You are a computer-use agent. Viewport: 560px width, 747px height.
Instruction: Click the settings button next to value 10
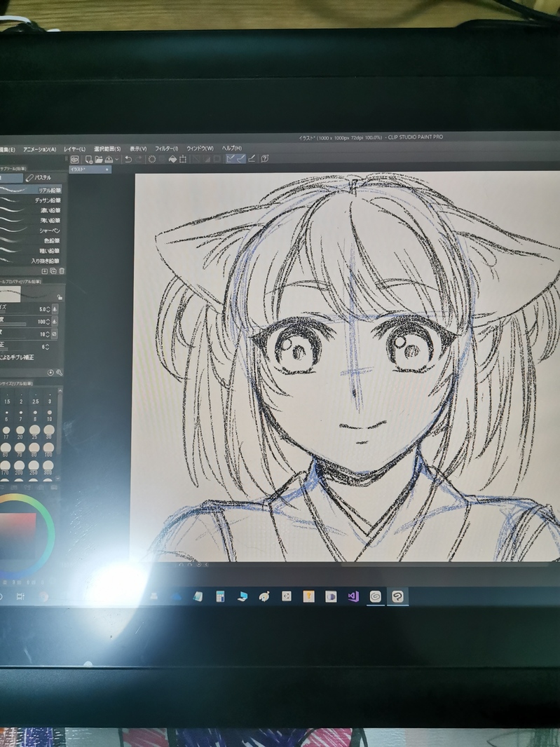tap(55, 334)
